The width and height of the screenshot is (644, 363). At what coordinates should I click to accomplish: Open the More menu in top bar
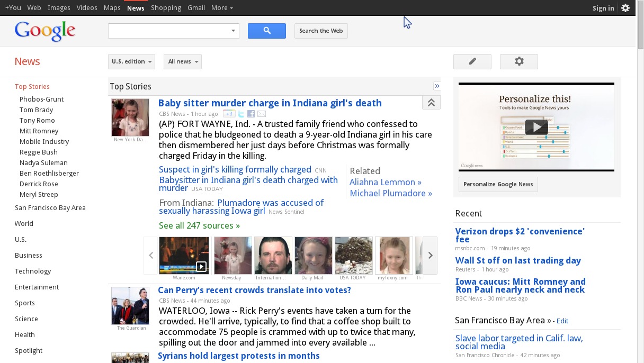222,8
